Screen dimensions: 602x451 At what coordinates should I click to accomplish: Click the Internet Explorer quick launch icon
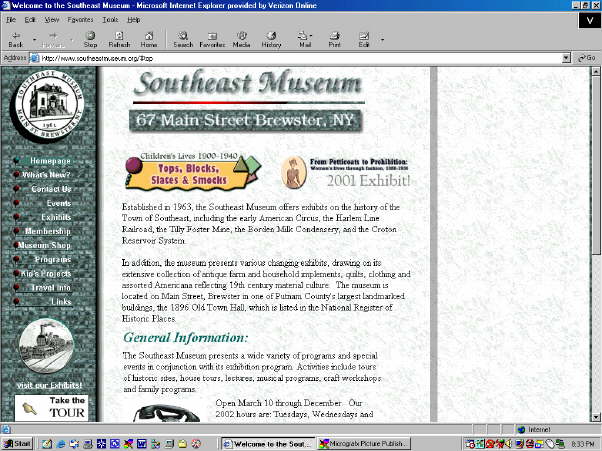click(x=61, y=444)
